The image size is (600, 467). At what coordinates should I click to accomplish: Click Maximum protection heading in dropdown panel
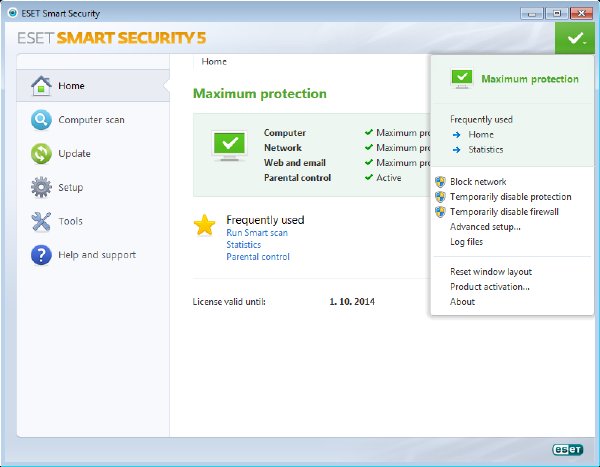coord(530,79)
